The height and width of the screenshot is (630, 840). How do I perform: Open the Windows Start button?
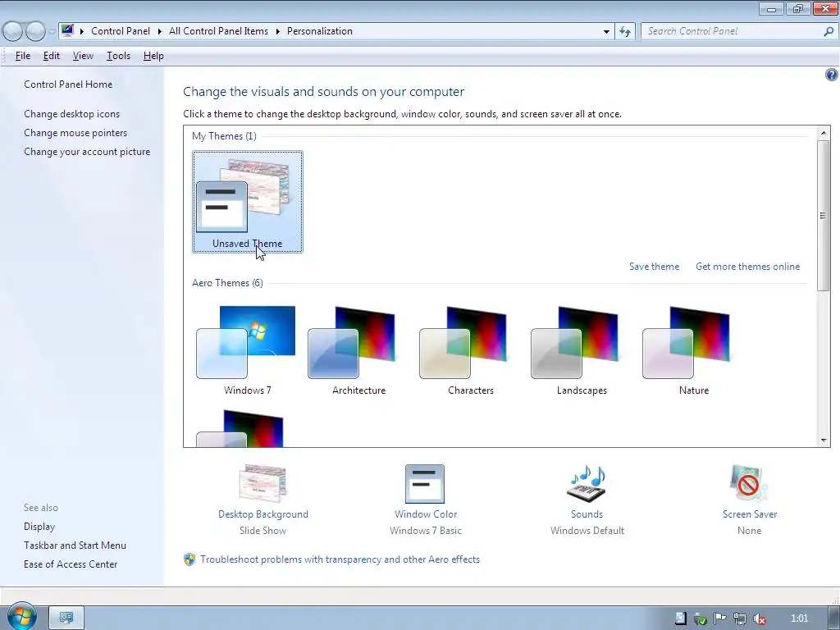21,616
